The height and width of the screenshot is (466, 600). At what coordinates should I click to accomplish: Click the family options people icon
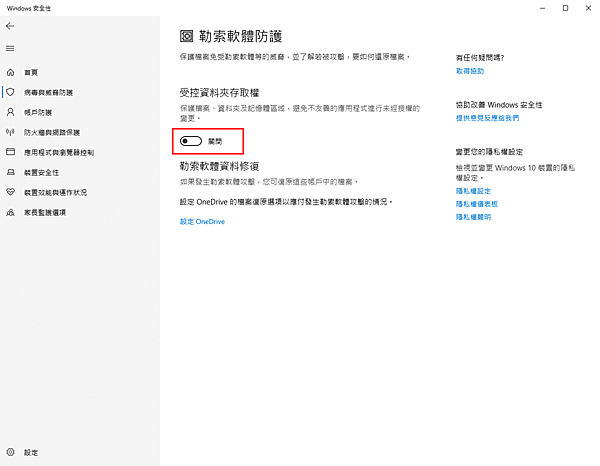click(x=10, y=212)
